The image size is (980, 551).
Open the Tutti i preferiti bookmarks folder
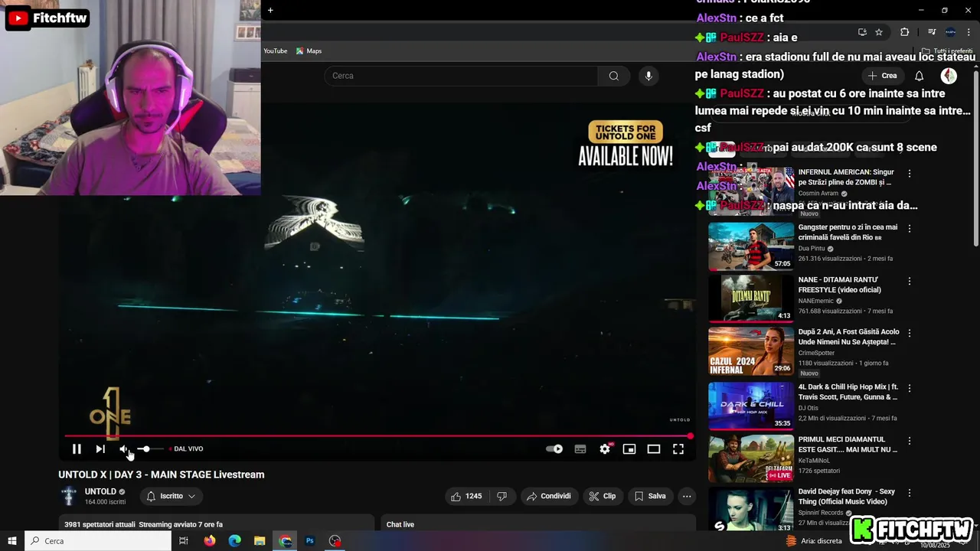pyautogui.click(x=947, y=51)
